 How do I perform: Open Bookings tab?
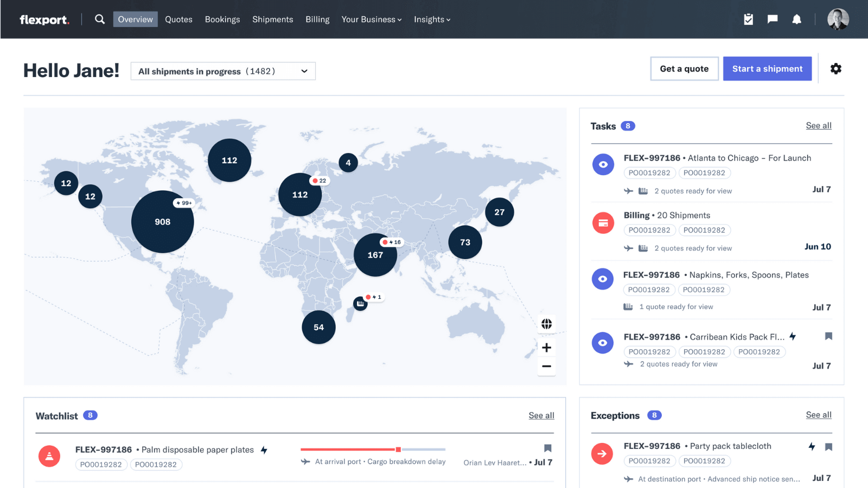click(x=222, y=20)
